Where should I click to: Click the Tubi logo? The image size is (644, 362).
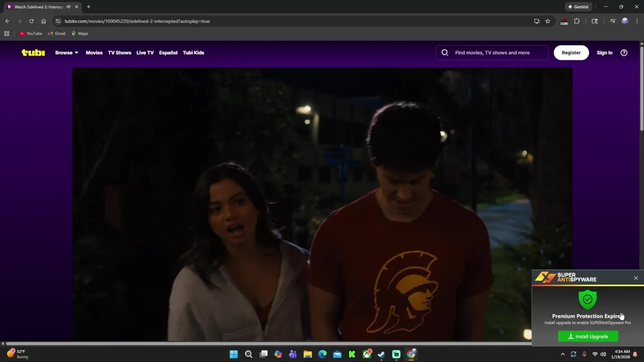[33, 52]
